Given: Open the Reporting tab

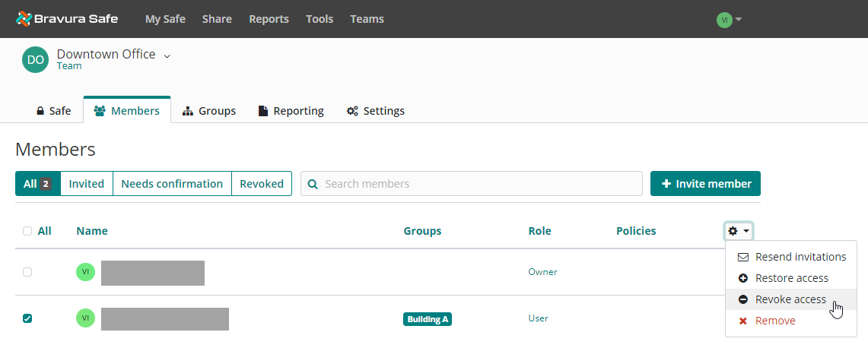Looking at the screenshot, I should pos(291,111).
